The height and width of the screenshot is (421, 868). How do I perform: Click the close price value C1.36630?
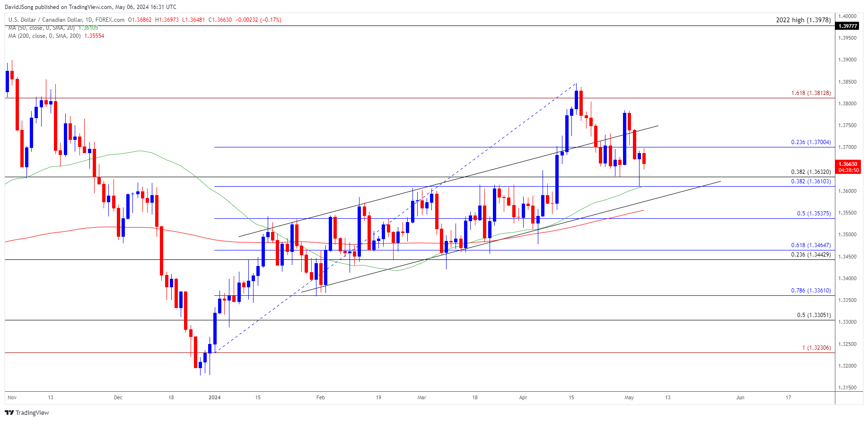point(220,20)
